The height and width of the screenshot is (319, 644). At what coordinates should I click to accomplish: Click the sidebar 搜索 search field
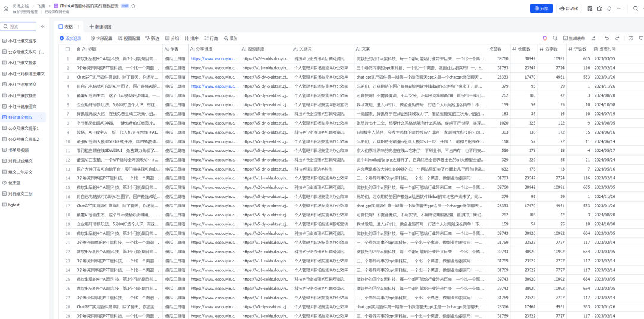click(x=18, y=27)
